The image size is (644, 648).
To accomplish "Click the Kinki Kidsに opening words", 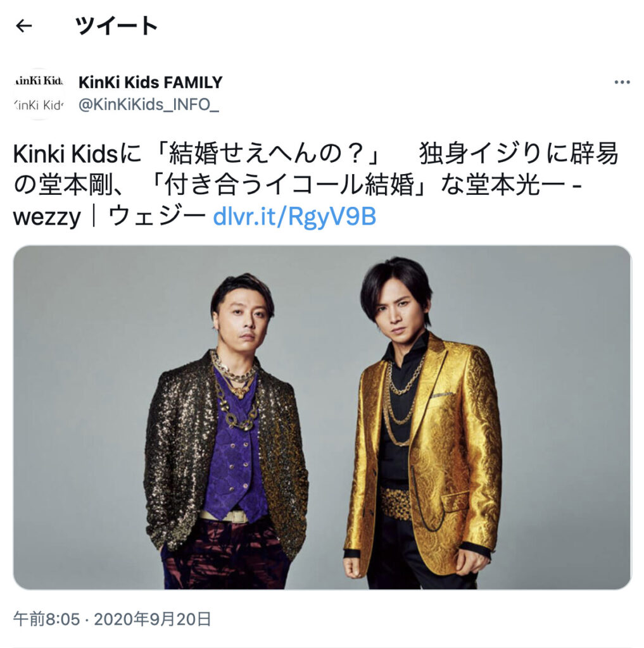I will [77, 154].
